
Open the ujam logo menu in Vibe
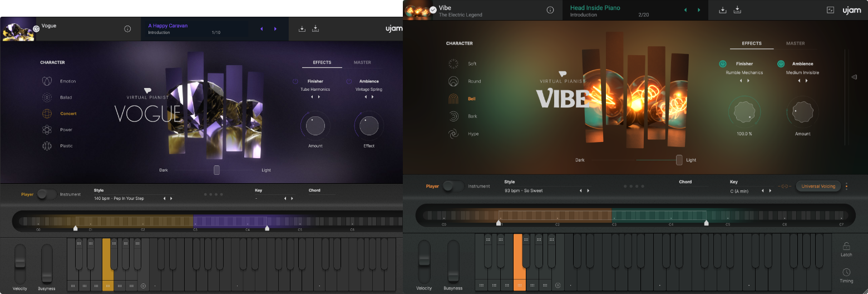click(x=852, y=10)
